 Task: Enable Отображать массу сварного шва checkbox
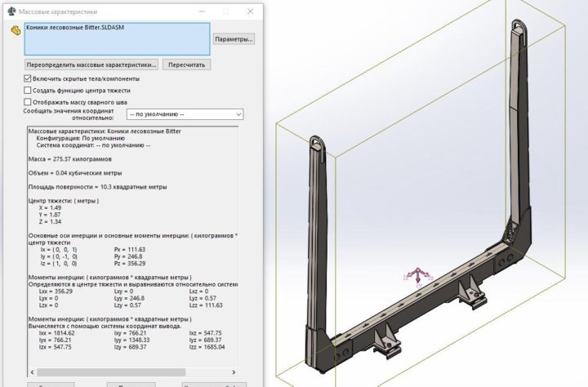tap(29, 102)
